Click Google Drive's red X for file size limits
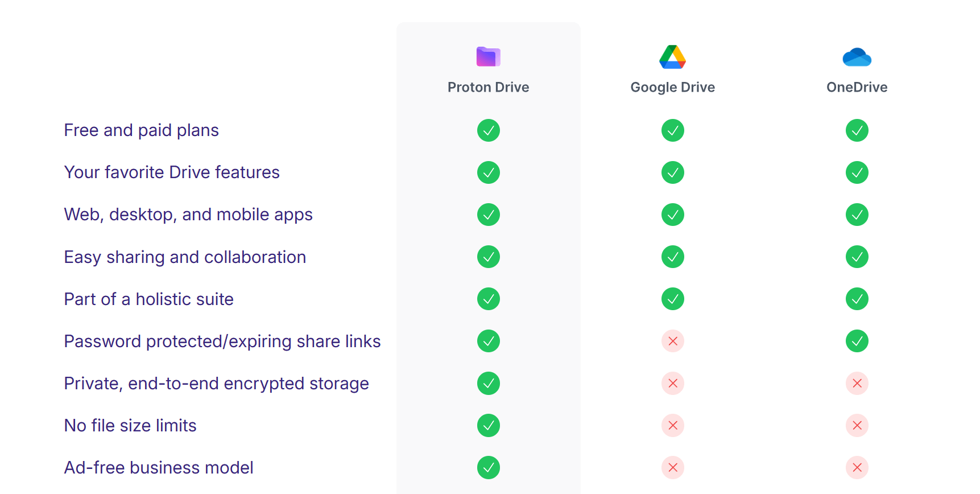980x494 pixels. coord(672,425)
